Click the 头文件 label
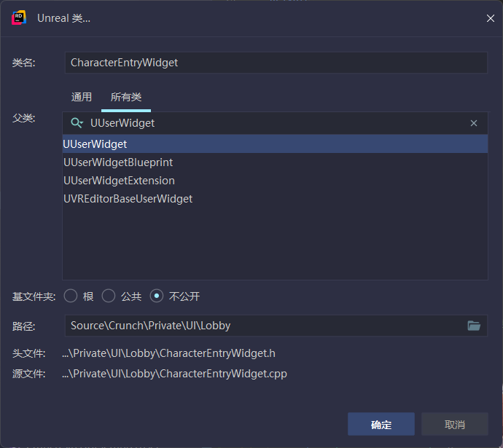Image resolution: width=503 pixels, height=448 pixels. coord(29,353)
